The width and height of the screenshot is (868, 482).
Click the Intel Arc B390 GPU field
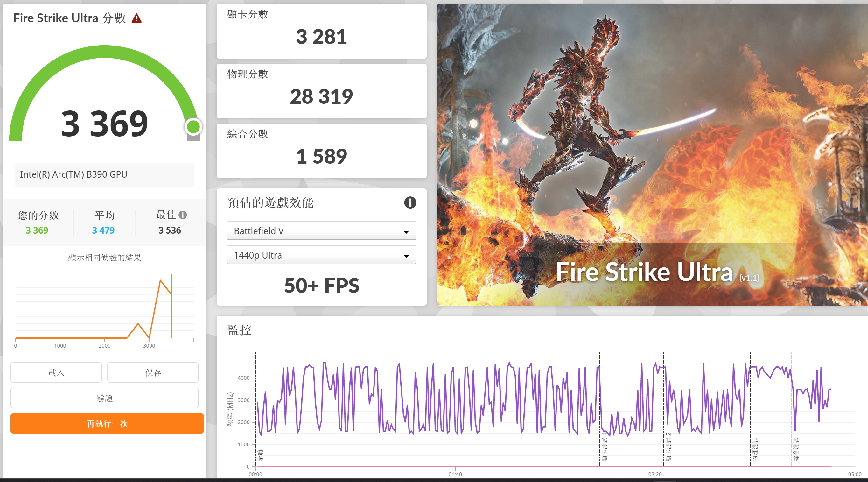pyautogui.click(x=104, y=174)
